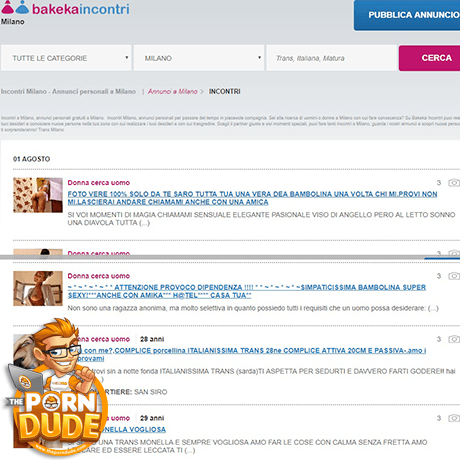Click Donna cerca uomo on FOTO VERE listing

click(99, 183)
